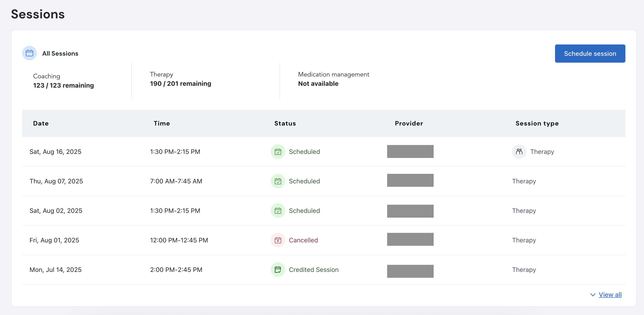The image size is (644, 315).
Task: Click the Session type column header
Action: tap(537, 123)
